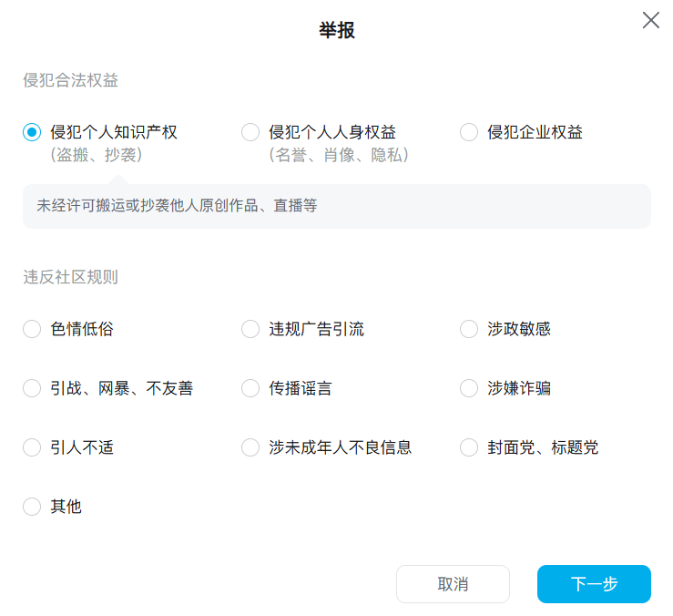Pick 色情低俗 as the report reason
This screenshot has width=673, height=616.
click(x=32, y=329)
